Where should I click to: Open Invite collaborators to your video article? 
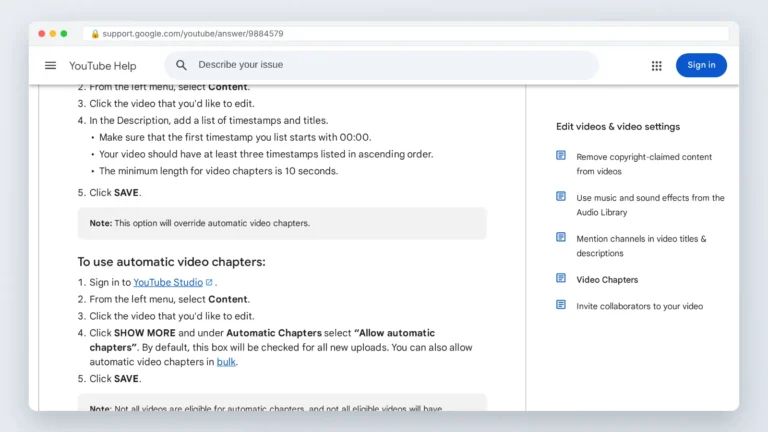pyautogui.click(x=639, y=306)
